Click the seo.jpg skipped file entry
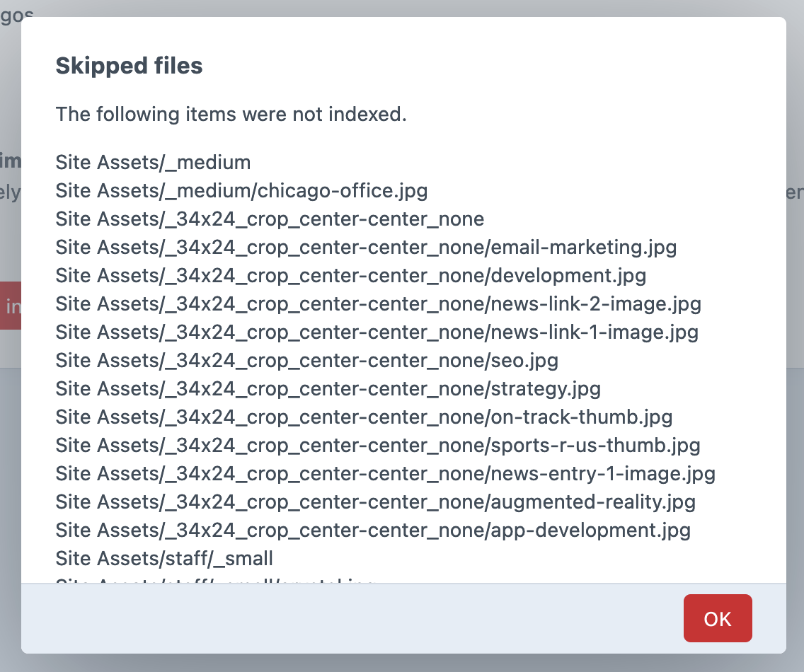 [307, 360]
